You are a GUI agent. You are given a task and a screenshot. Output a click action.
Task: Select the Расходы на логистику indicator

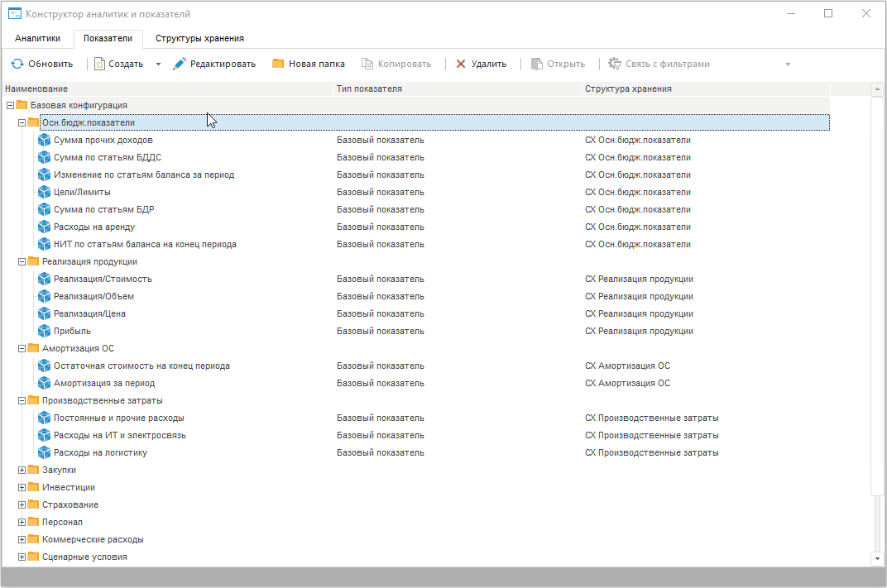coord(100,452)
